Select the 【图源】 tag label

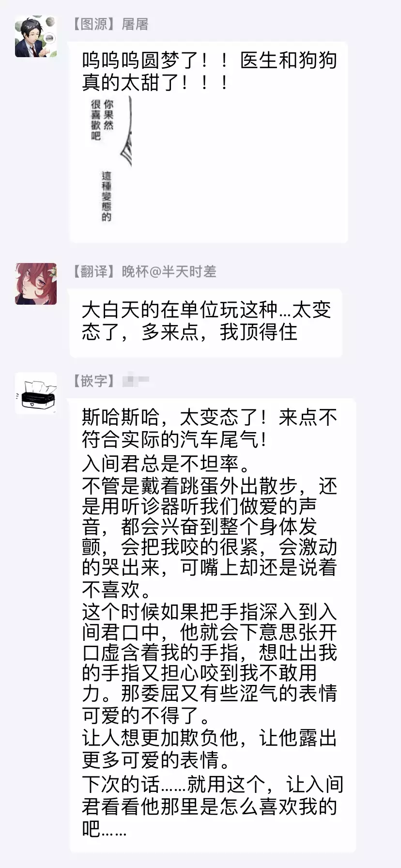[93, 24]
